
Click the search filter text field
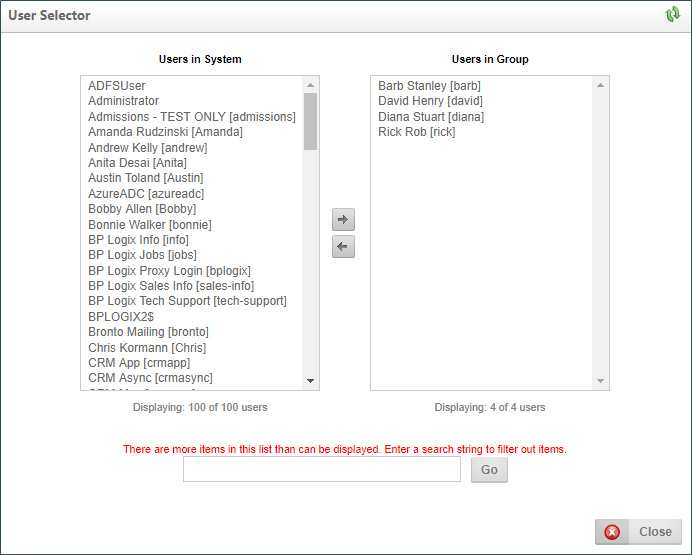[x=321, y=470]
